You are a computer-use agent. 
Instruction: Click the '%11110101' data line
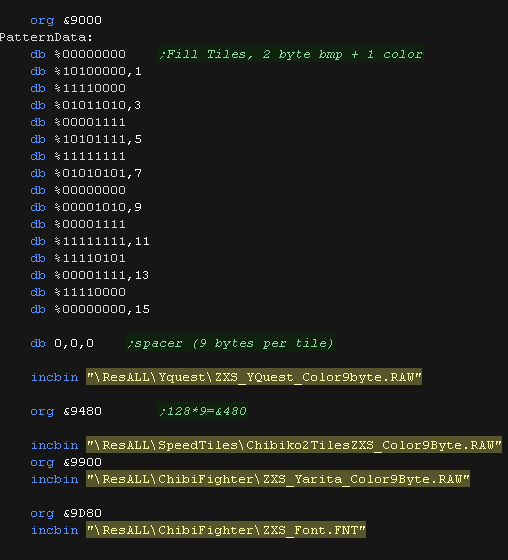pyautogui.click(x=78, y=258)
